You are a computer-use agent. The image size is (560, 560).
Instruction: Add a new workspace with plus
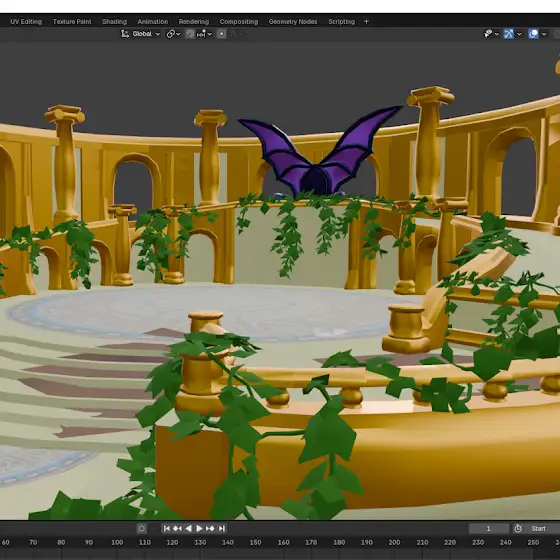[x=366, y=21]
